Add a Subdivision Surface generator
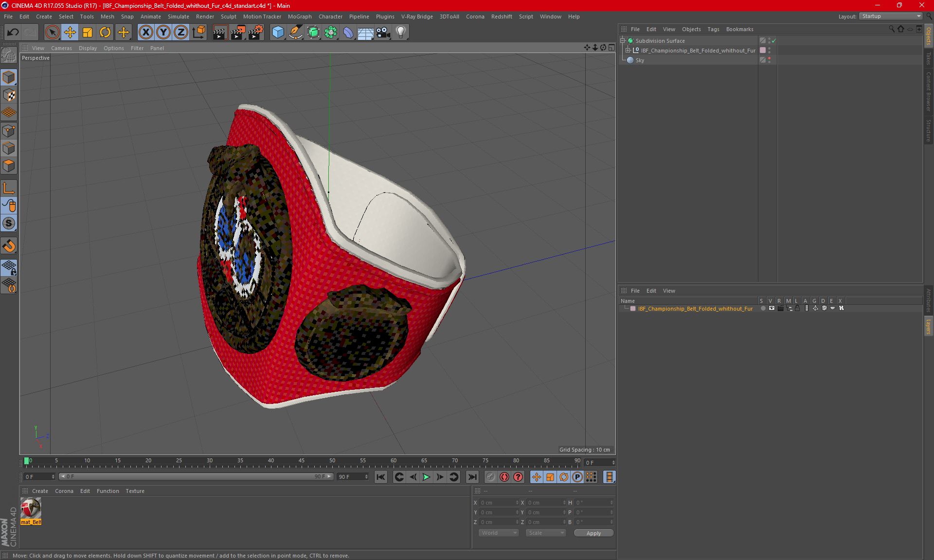The height and width of the screenshot is (560, 934). pos(313,32)
